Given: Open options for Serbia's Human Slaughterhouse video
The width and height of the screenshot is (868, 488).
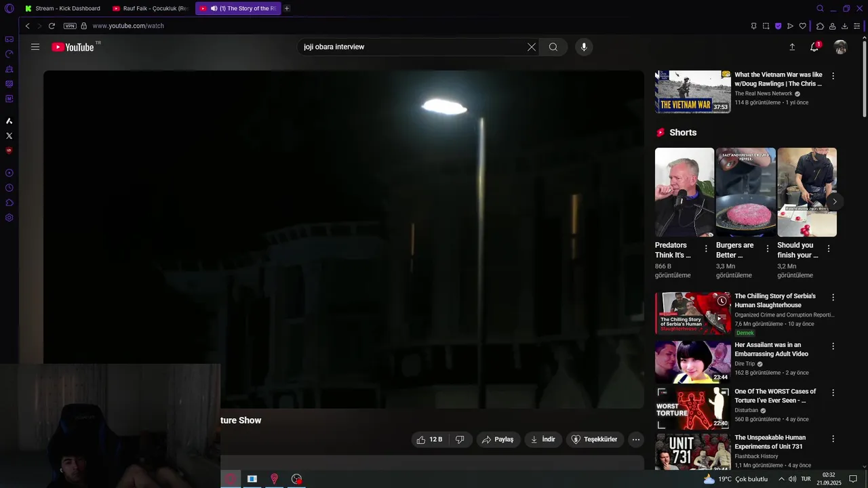Looking at the screenshot, I should coord(833,298).
